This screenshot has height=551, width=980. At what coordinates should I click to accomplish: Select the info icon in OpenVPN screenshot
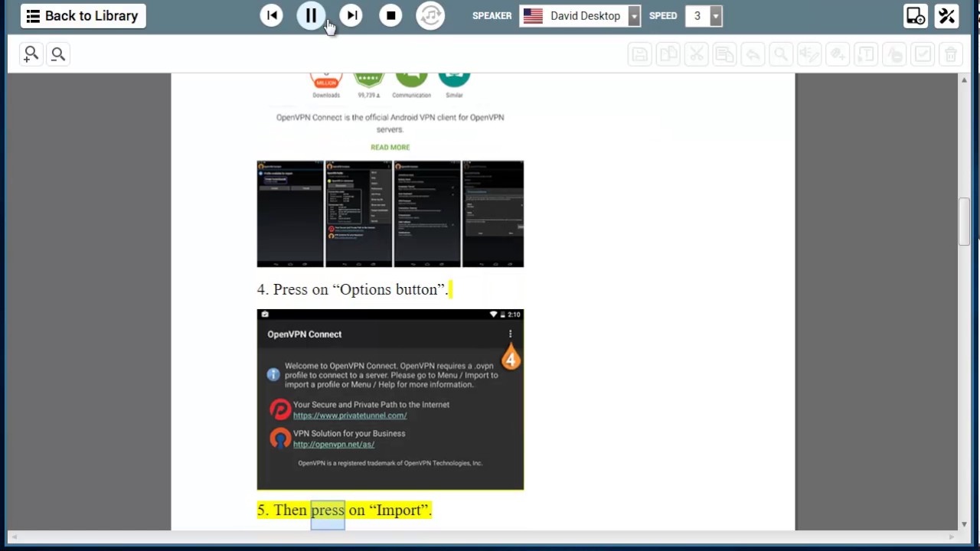tap(273, 374)
